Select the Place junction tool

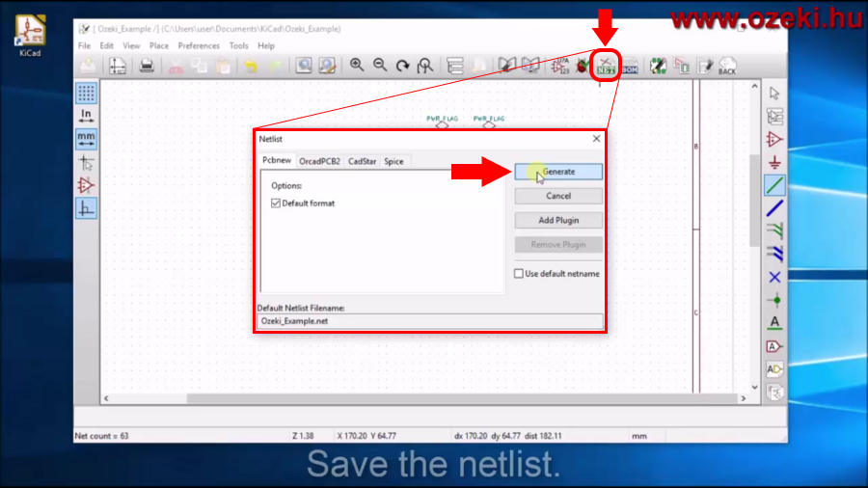coord(774,301)
